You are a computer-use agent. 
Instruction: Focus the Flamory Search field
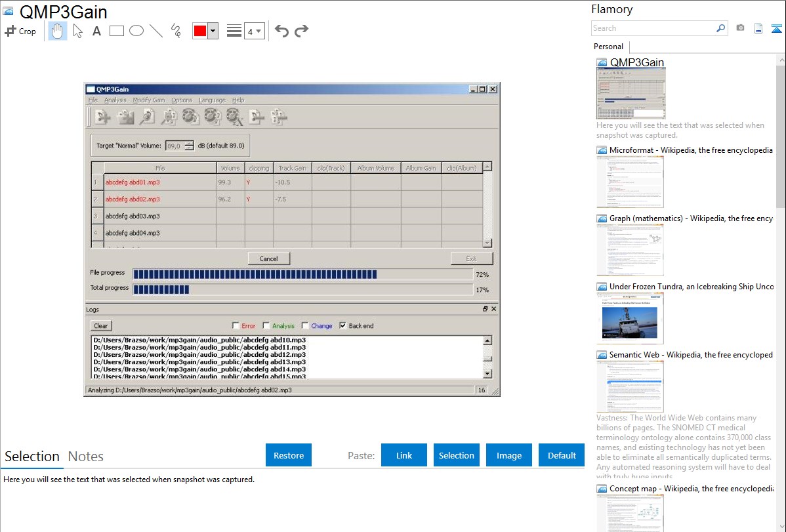(653, 28)
